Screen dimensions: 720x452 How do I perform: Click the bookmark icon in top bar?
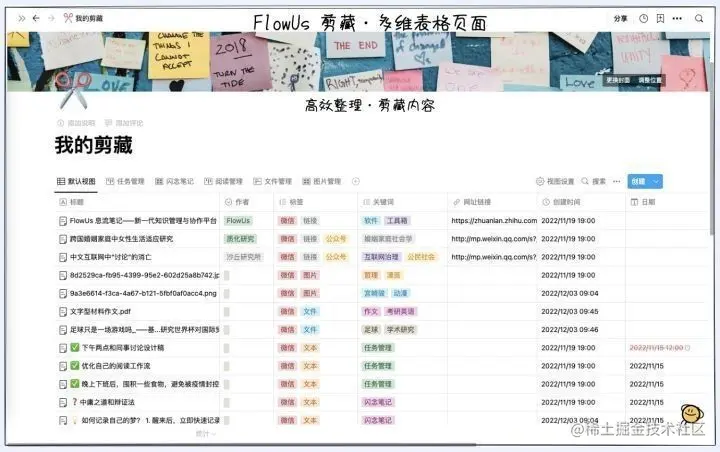click(x=660, y=18)
